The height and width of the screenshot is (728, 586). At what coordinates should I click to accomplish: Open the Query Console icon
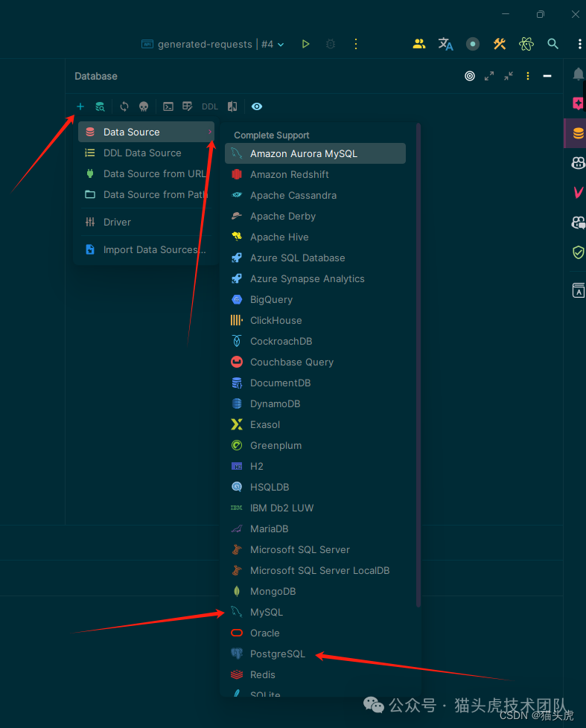[168, 106]
